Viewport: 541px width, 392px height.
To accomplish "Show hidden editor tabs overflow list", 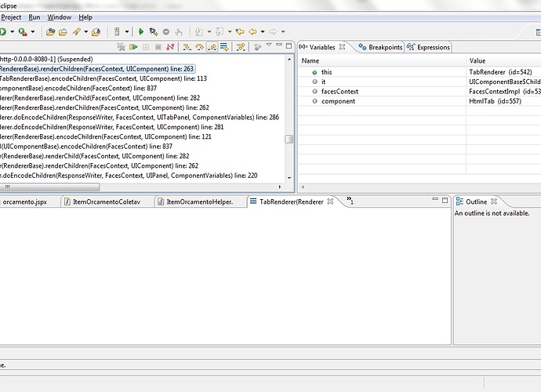I will (x=347, y=201).
